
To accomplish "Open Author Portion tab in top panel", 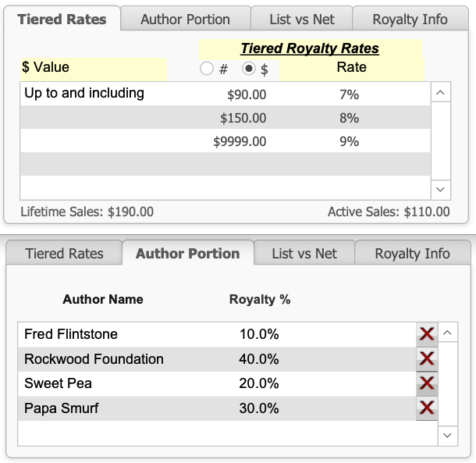I will [185, 19].
